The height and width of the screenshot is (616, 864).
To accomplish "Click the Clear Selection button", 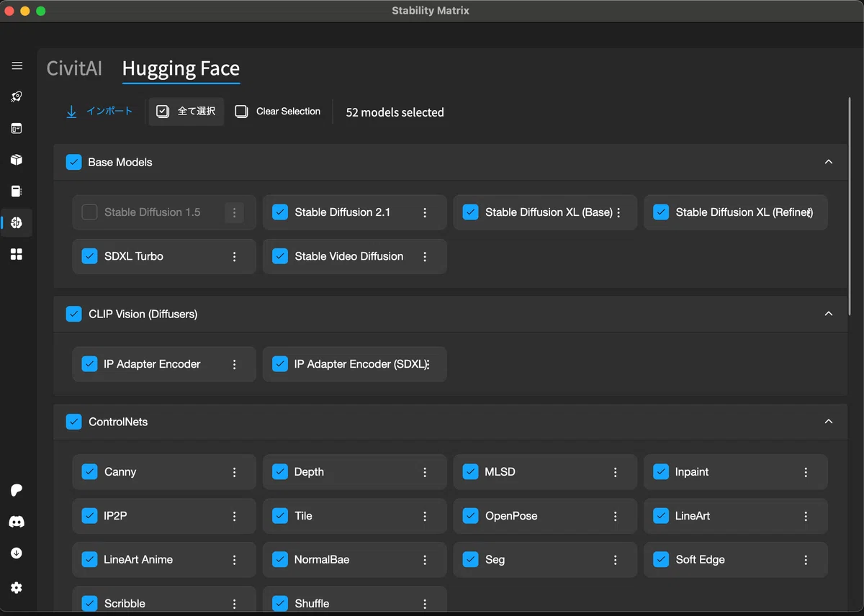I will click(x=278, y=112).
